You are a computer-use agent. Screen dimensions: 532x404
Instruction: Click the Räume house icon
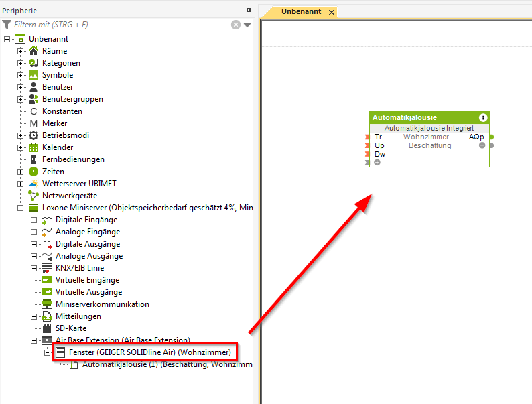pos(34,51)
